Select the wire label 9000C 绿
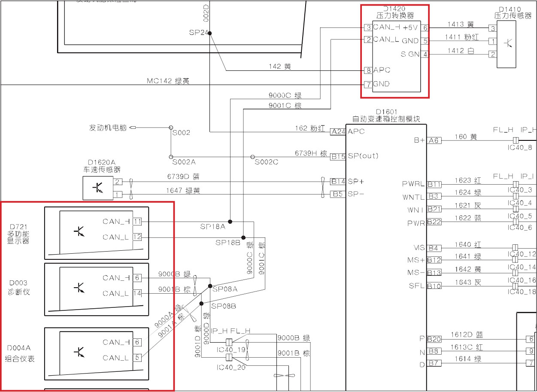This screenshot has width=537, height=392. [285, 96]
